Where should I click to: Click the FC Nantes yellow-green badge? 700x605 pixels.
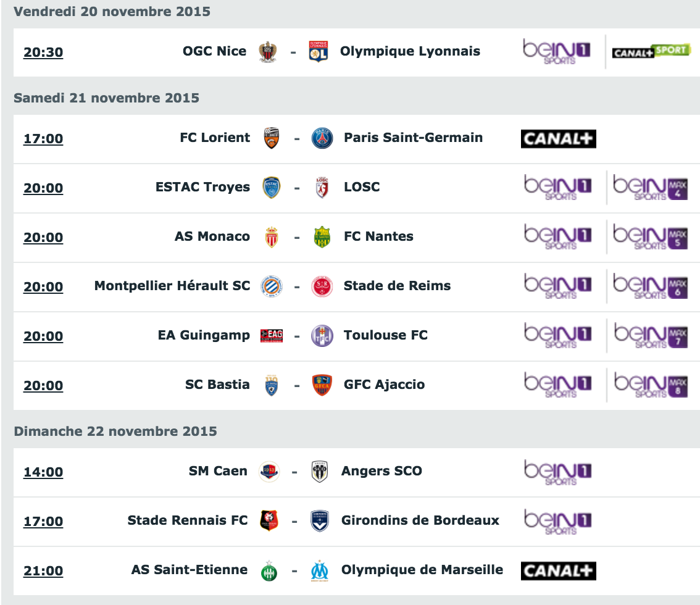click(x=322, y=237)
